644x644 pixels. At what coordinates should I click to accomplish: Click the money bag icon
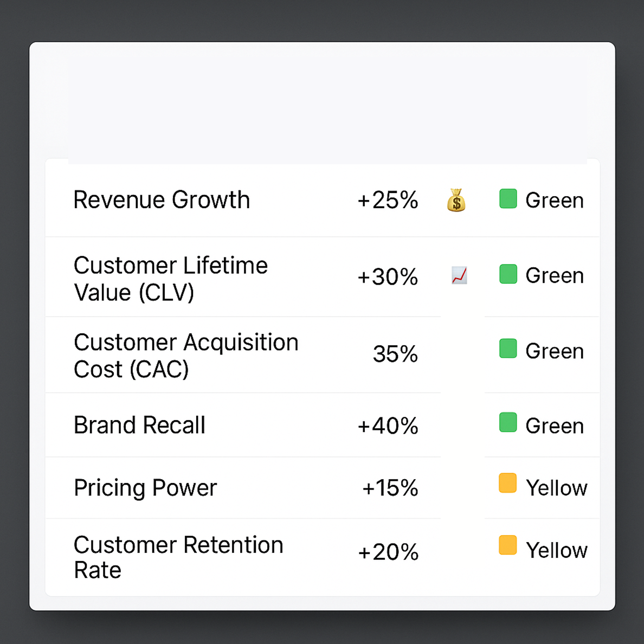coord(456,200)
